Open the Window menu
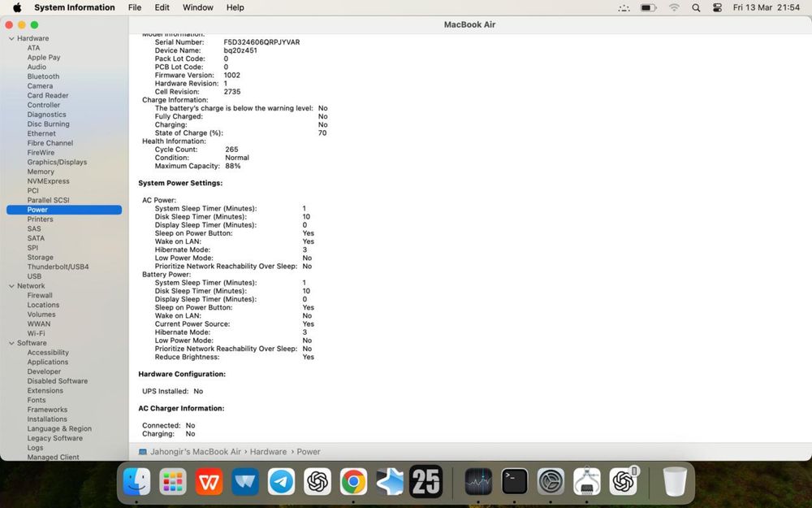Viewport: 812px width, 508px height. pyautogui.click(x=198, y=7)
